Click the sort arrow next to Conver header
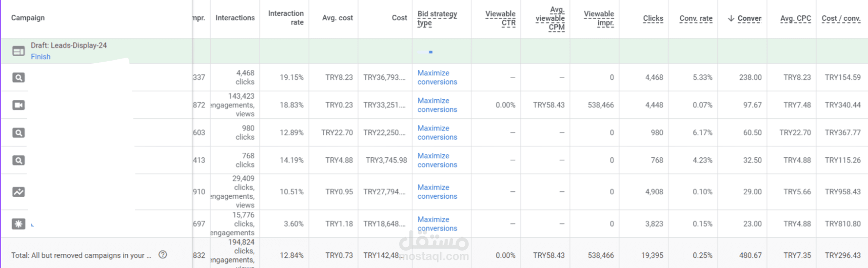The height and width of the screenshot is (268, 868). [x=731, y=18]
